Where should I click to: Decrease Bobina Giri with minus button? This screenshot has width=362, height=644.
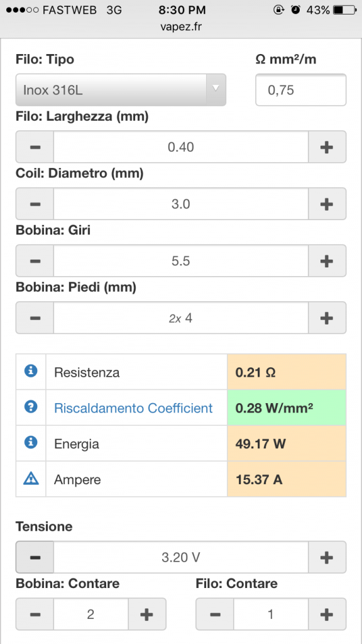click(35, 261)
